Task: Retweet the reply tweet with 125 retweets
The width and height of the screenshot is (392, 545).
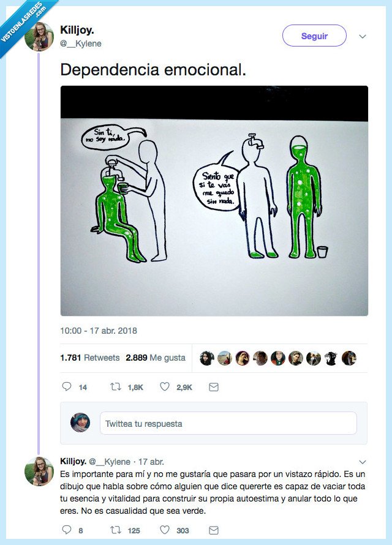Action: (x=115, y=530)
